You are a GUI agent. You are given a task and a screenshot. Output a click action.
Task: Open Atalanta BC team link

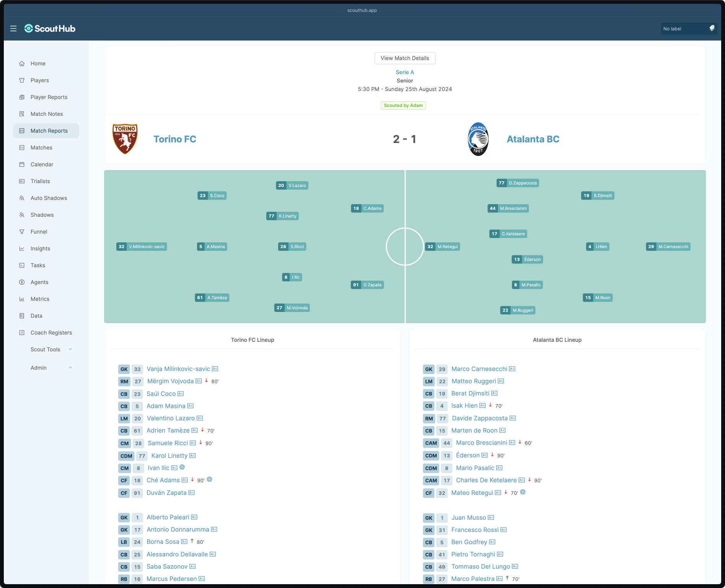[533, 139]
